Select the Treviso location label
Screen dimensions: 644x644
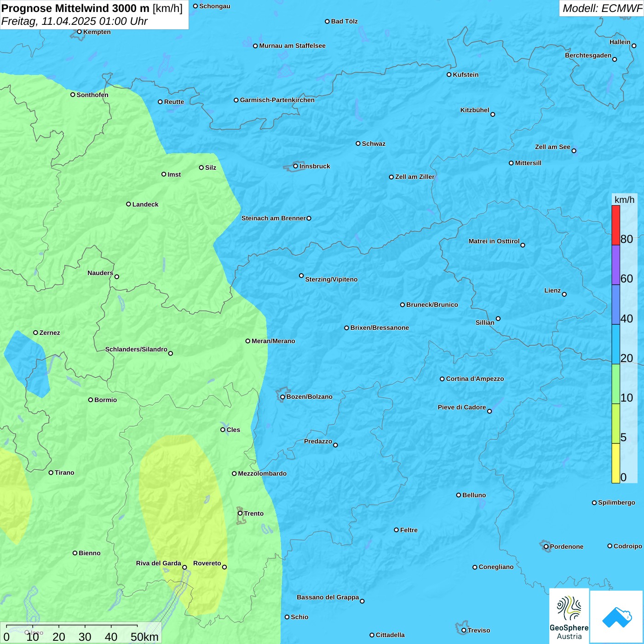pyautogui.click(x=479, y=630)
